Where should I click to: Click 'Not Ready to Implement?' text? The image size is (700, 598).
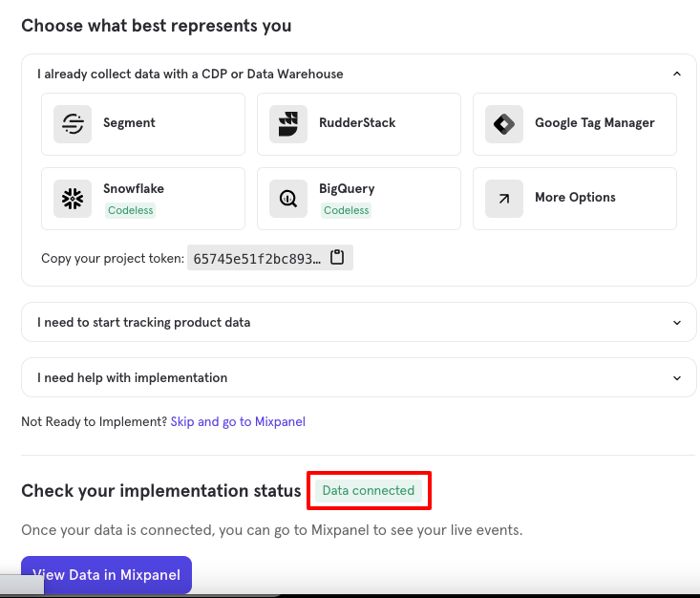pyautogui.click(x=95, y=421)
